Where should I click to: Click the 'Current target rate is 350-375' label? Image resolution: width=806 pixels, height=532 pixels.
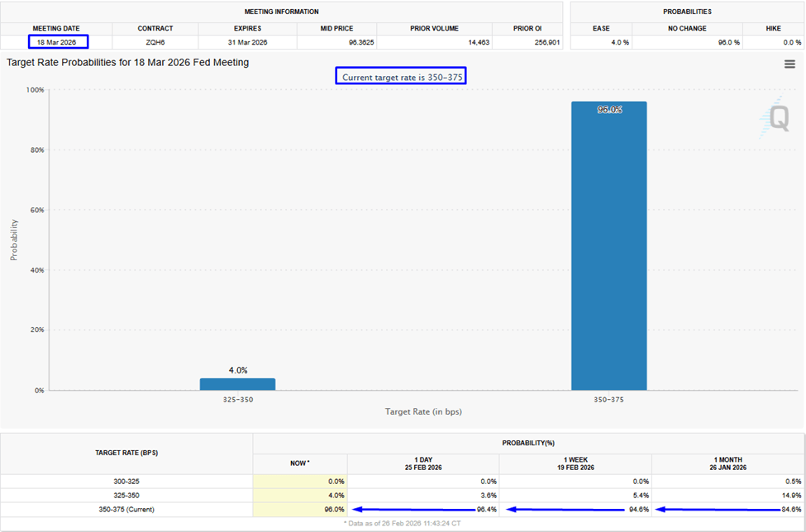[x=401, y=76]
